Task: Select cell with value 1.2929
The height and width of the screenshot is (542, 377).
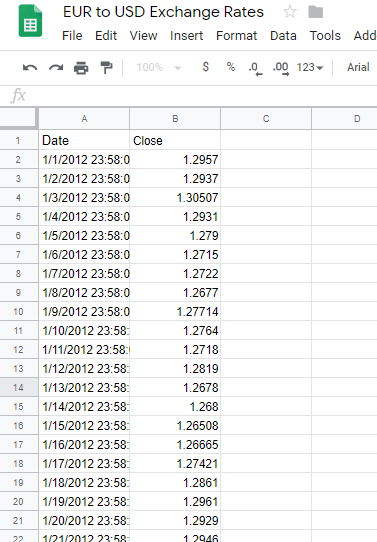Action: 175,521
